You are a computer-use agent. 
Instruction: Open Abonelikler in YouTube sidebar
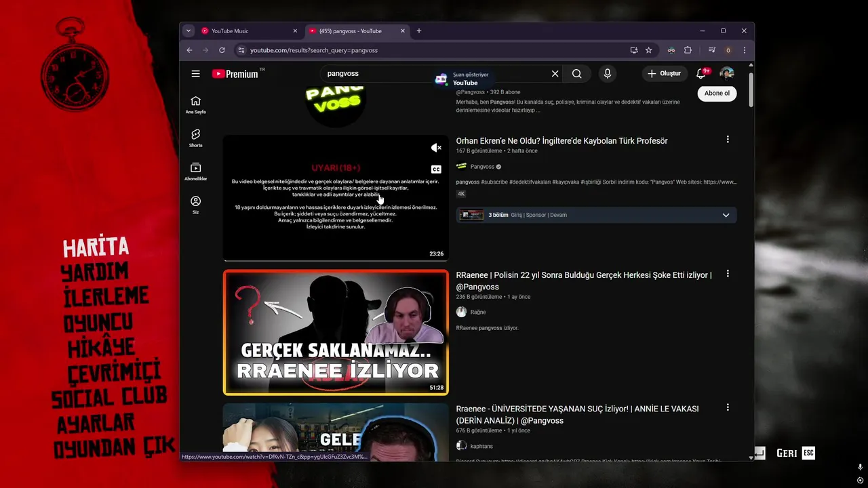tap(195, 171)
